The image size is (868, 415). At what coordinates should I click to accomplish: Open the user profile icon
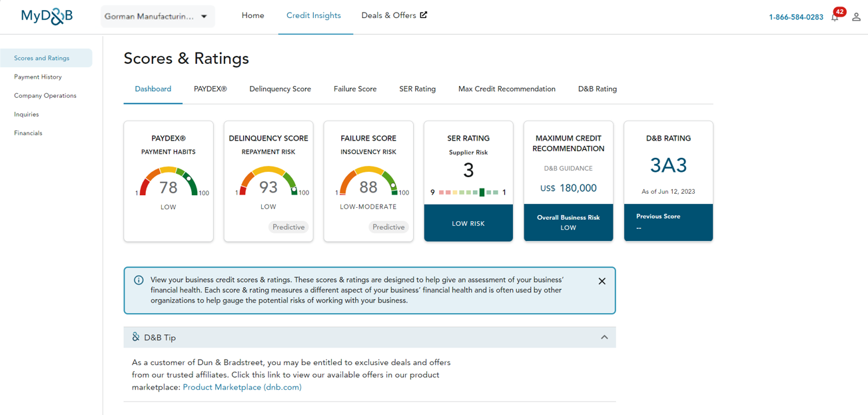point(856,17)
